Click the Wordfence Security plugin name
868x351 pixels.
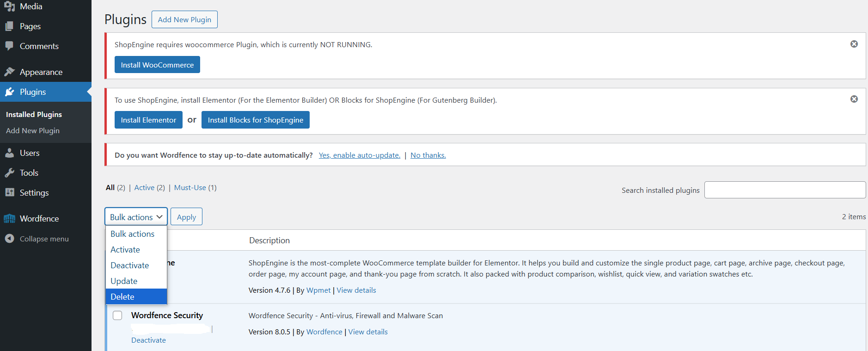click(167, 315)
